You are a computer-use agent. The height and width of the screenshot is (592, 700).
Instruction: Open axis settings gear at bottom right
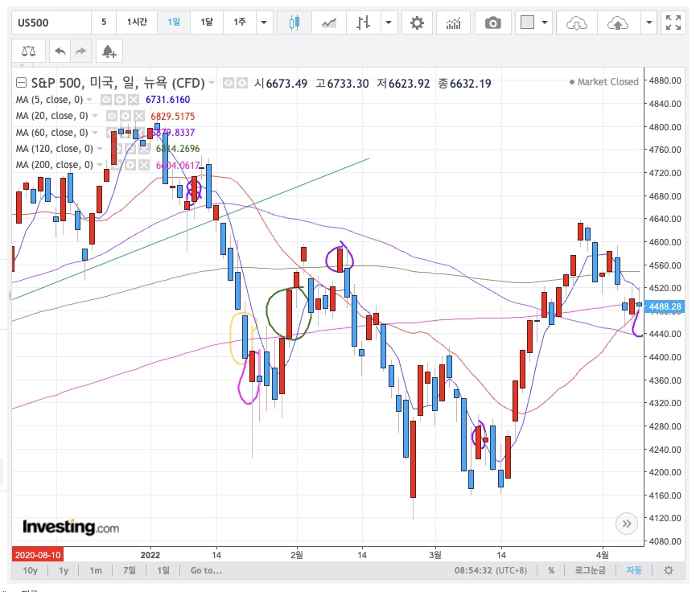tap(669, 570)
